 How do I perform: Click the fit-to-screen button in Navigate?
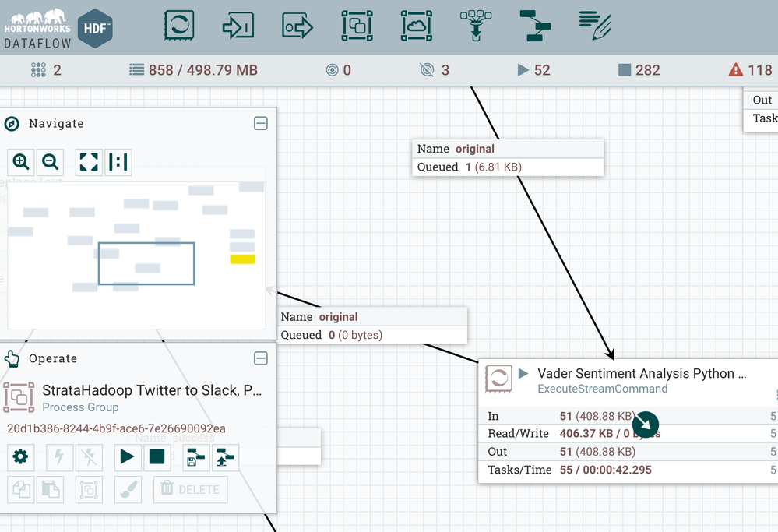tap(89, 162)
